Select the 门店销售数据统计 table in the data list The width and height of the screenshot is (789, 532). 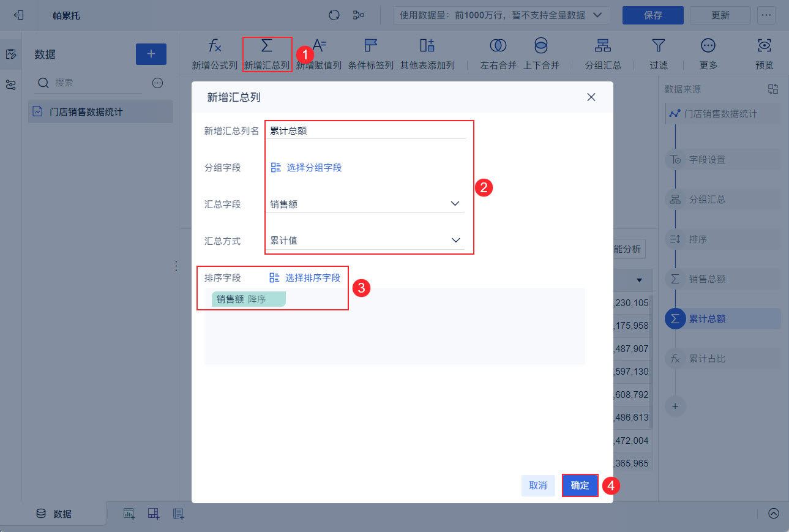coord(100,112)
